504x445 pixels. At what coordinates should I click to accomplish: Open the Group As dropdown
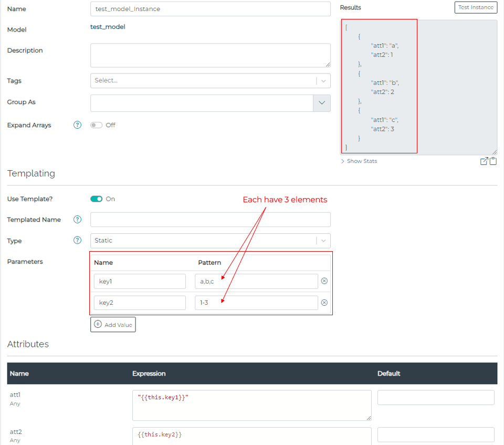[322, 103]
